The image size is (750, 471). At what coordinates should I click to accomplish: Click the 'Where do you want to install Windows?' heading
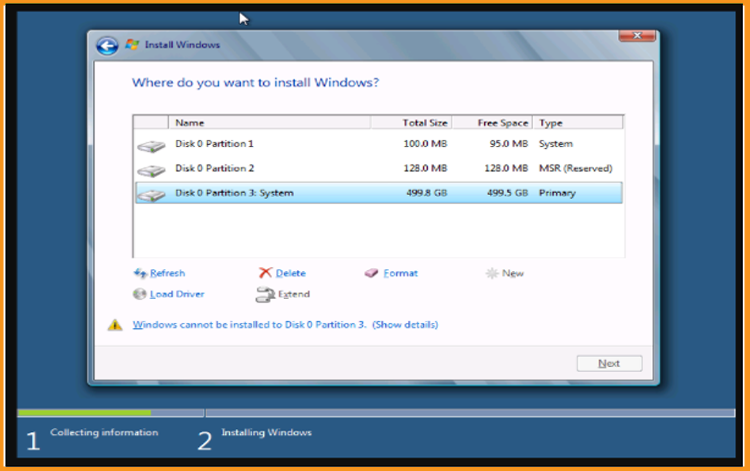(x=255, y=83)
